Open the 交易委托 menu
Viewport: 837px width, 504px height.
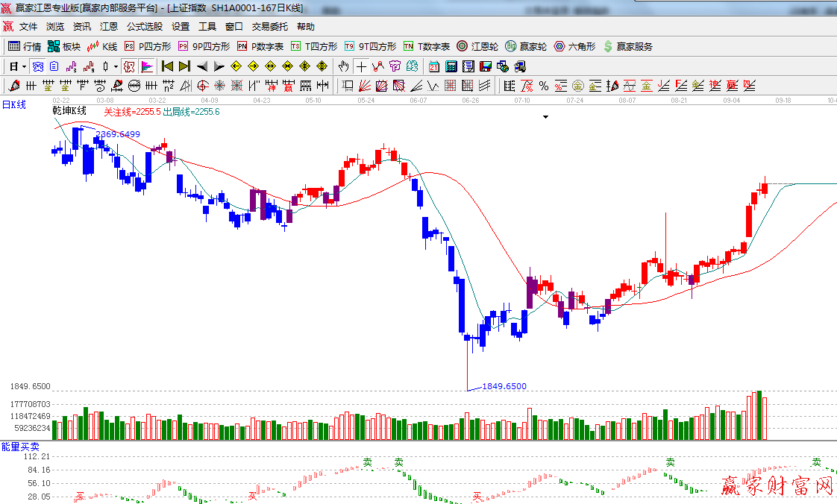tap(269, 27)
